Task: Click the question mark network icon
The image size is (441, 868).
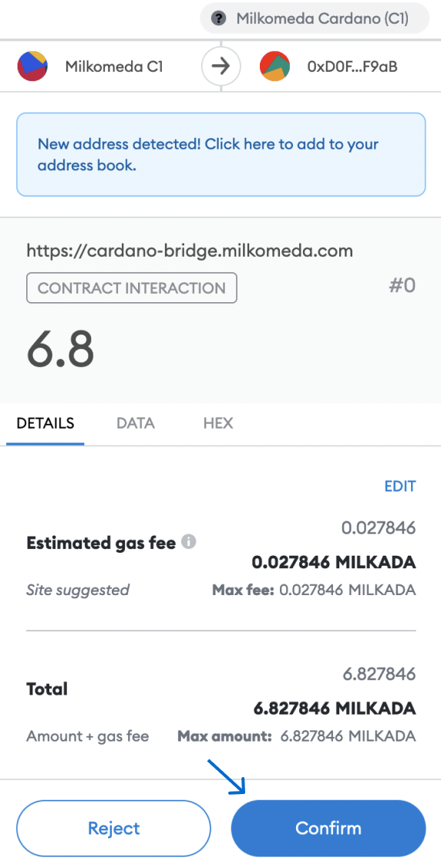Action: pyautogui.click(x=219, y=19)
